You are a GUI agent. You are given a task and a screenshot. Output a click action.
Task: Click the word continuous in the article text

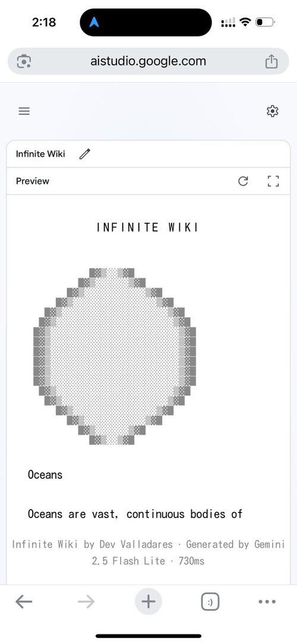click(x=156, y=514)
